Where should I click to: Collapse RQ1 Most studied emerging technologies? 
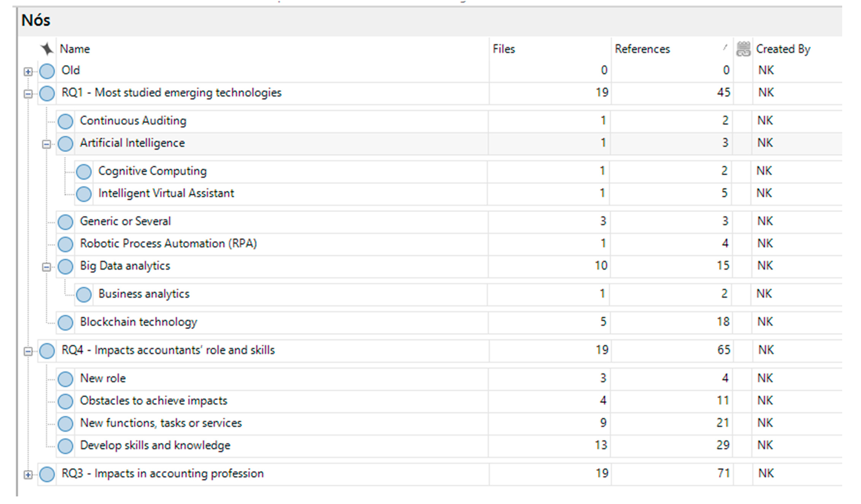pyautogui.click(x=28, y=94)
